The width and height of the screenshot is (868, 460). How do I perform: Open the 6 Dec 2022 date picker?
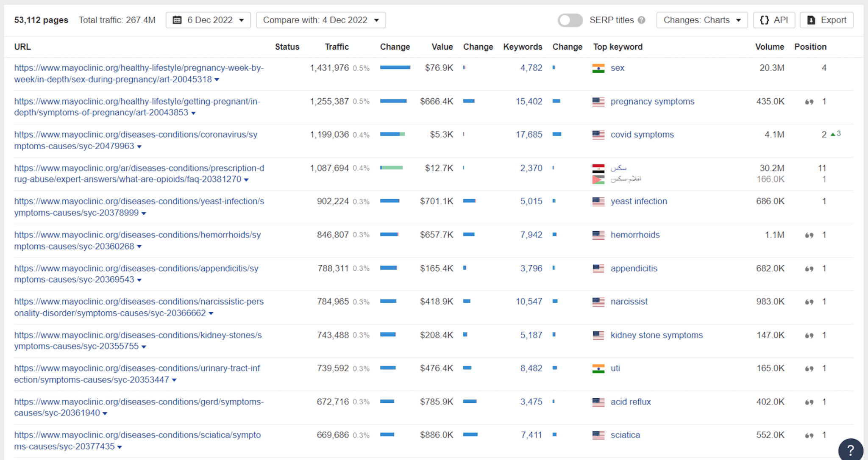tap(208, 20)
